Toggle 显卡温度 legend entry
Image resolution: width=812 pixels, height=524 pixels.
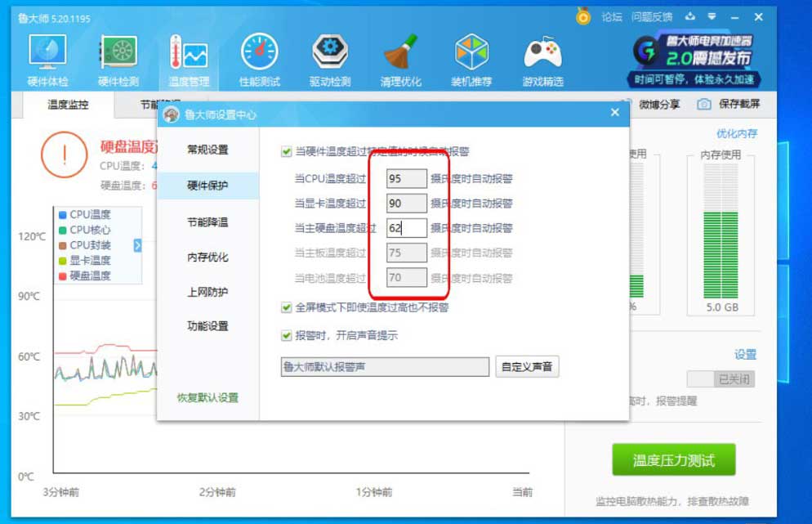[84, 260]
